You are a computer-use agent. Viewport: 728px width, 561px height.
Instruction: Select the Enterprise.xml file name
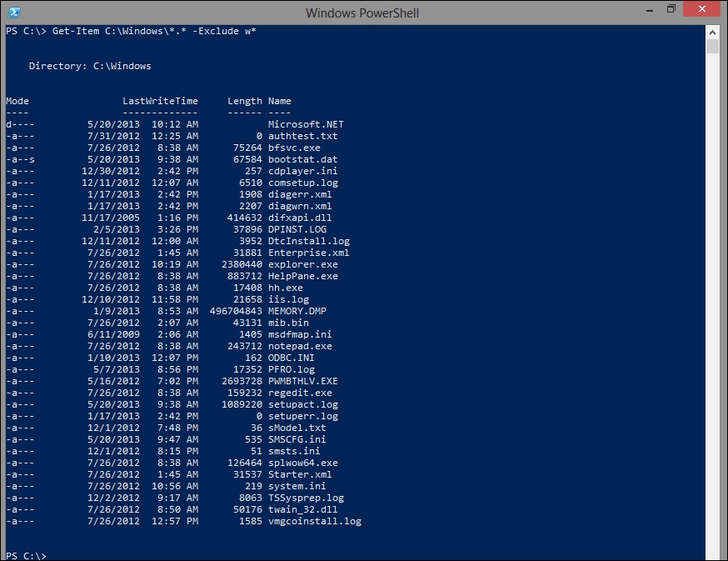pos(309,253)
